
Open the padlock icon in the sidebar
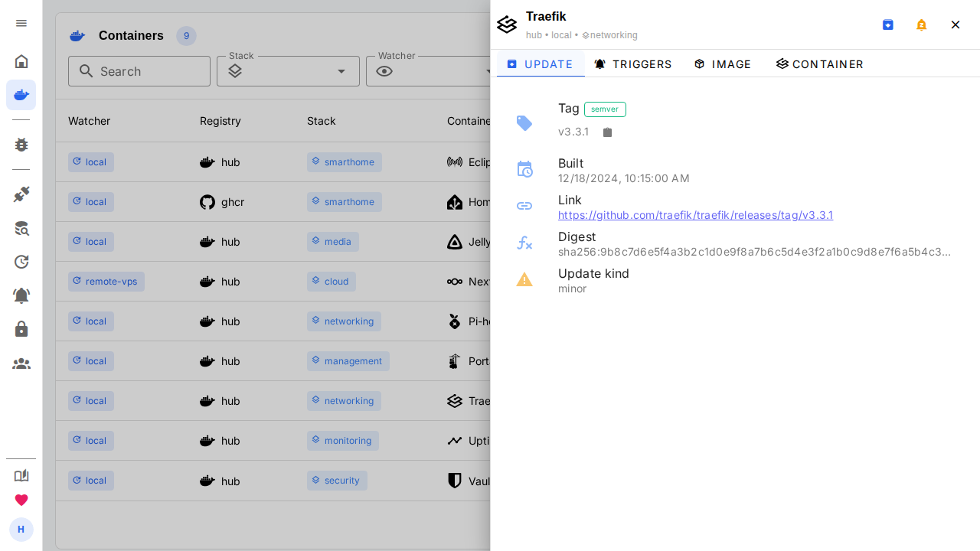pos(21,329)
